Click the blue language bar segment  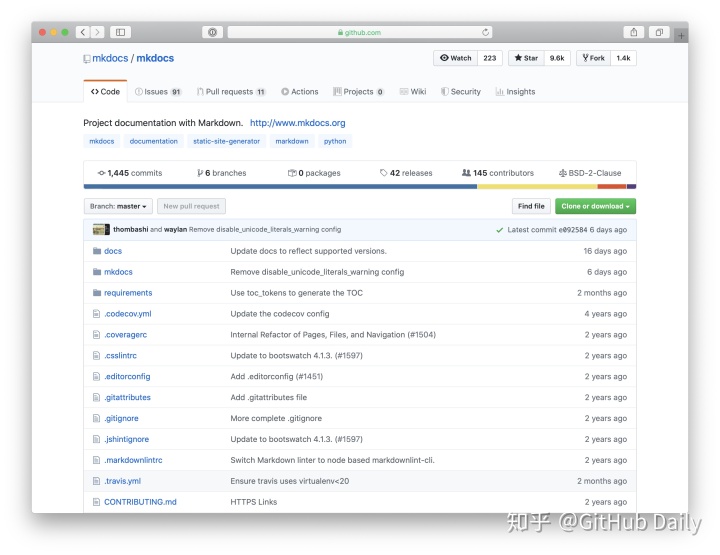point(280,186)
